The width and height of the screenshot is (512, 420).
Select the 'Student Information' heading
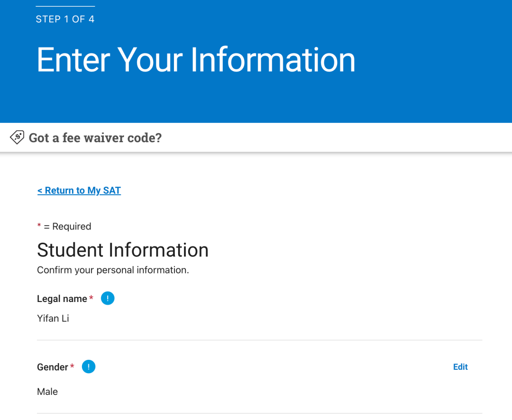point(123,250)
